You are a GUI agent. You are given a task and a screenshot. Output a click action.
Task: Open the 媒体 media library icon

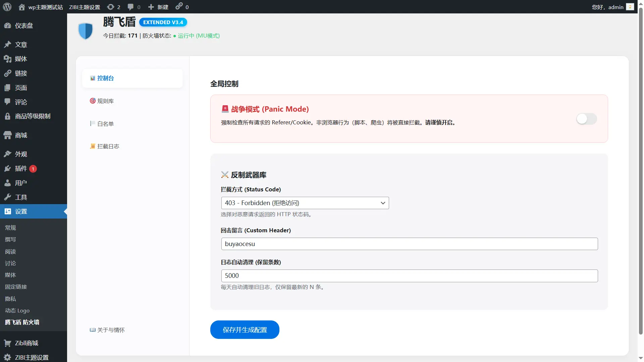(x=8, y=59)
